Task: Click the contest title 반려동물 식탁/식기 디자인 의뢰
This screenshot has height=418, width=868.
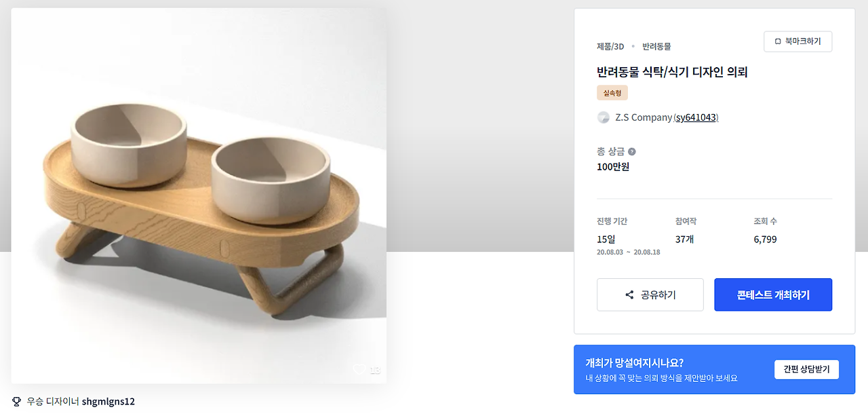Action: pyautogui.click(x=672, y=71)
